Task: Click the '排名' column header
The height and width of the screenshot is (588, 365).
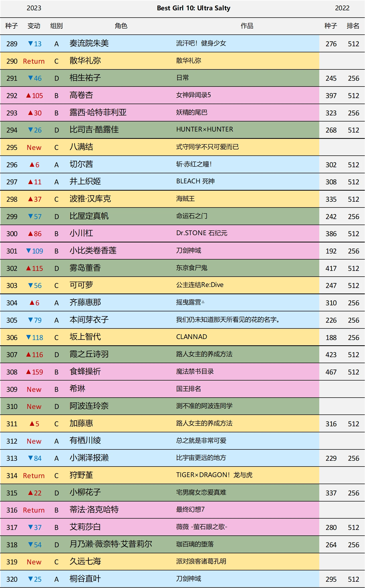Action: 353,26
